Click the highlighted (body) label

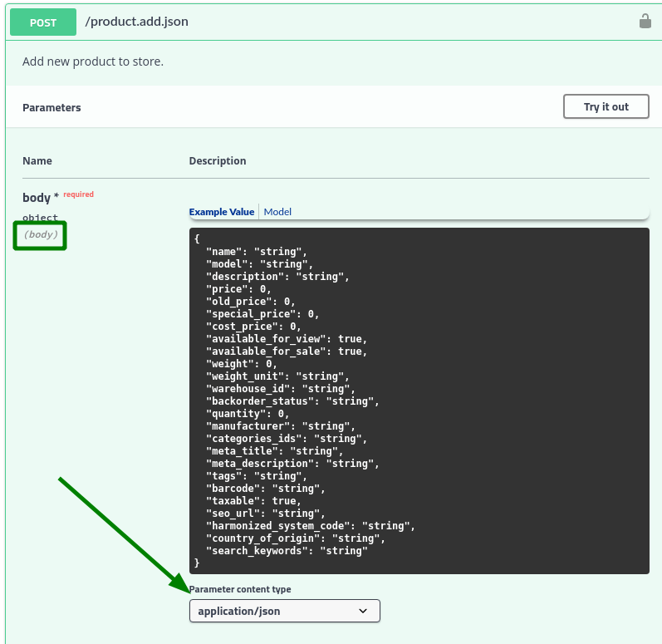coord(41,234)
